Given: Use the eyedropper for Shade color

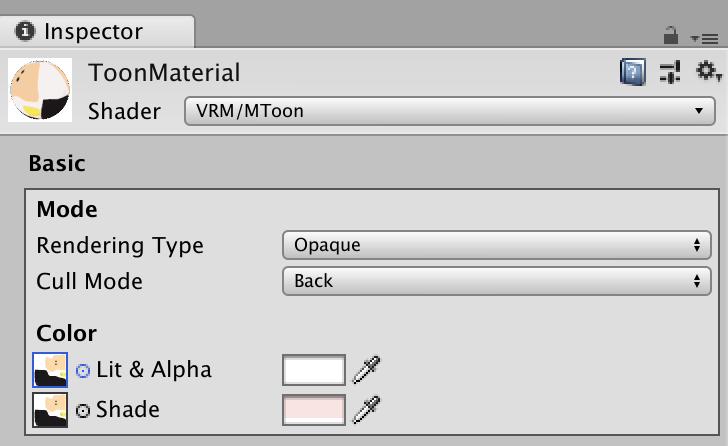Looking at the screenshot, I should pos(368,409).
